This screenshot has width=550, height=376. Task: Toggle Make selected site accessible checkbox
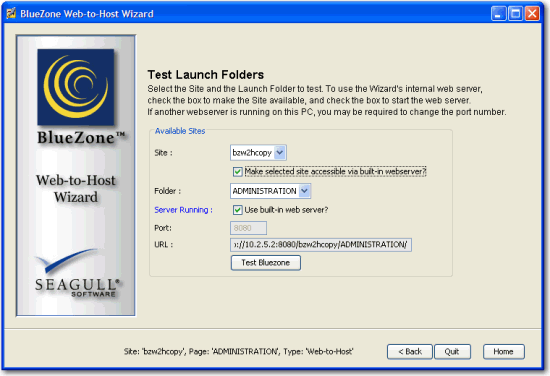pyautogui.click(x=237, y=172)
